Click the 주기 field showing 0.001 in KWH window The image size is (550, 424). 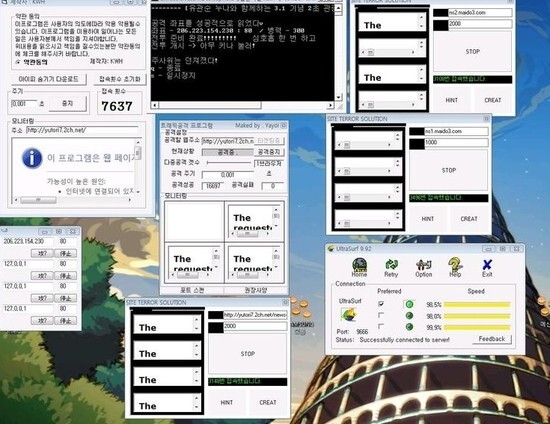(x=24, y=104)
